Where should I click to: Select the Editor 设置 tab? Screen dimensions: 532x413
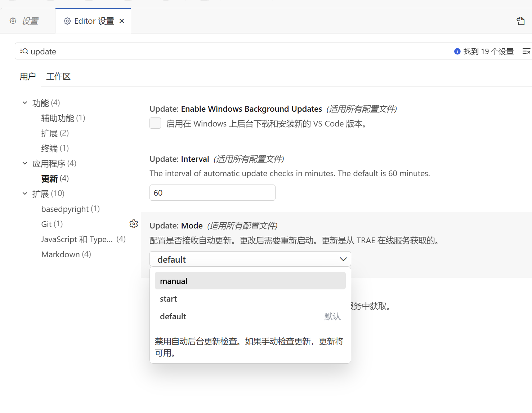(94, 21)
